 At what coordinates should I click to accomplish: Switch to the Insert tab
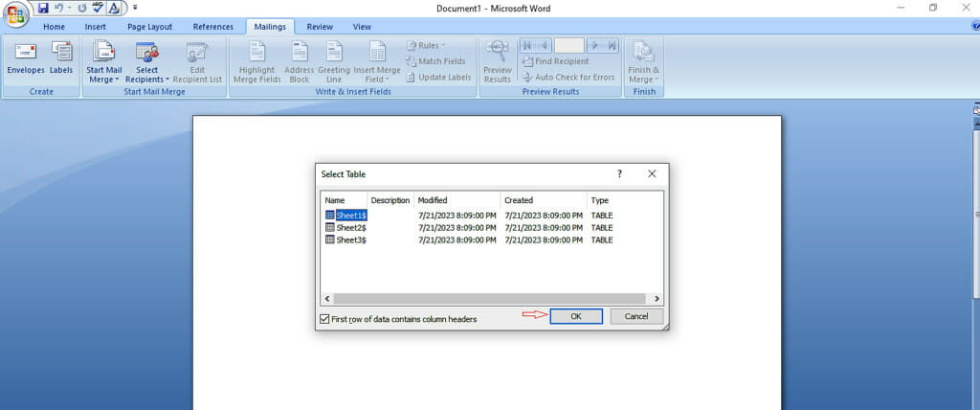coord(96,27)
